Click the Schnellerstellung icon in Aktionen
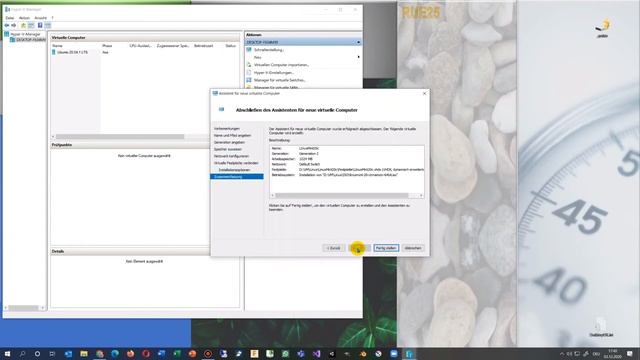The height and width of the screenshot is (360, 640). 249,50
